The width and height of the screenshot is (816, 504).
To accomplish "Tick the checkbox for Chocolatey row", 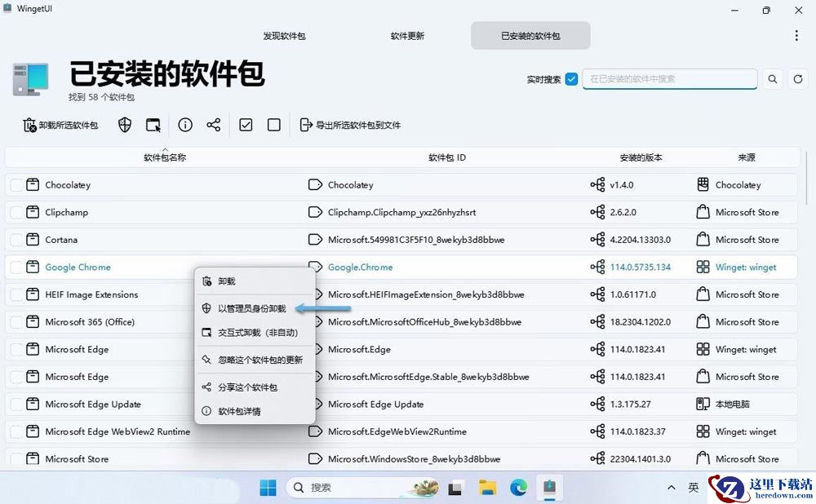I will [16, 184].
